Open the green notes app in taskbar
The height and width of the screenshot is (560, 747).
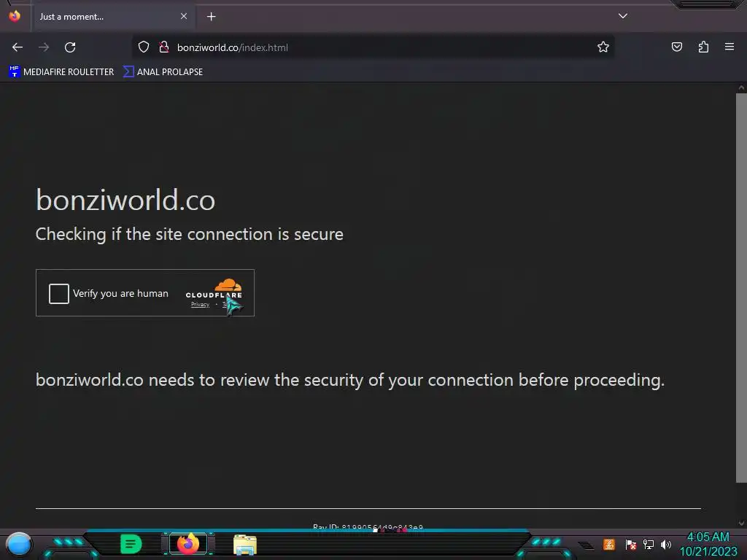pyautogui.click(x=131, y=544)
